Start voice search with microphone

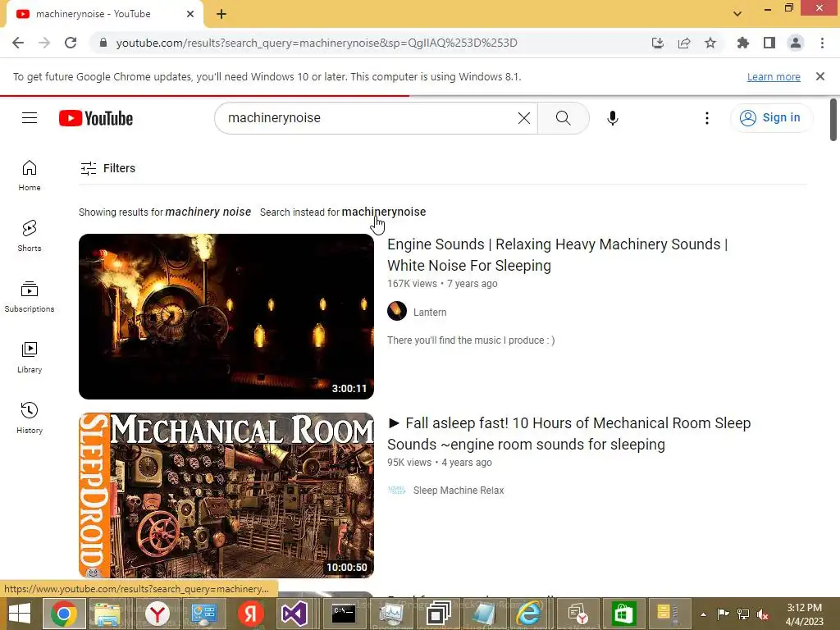(612, 118)
